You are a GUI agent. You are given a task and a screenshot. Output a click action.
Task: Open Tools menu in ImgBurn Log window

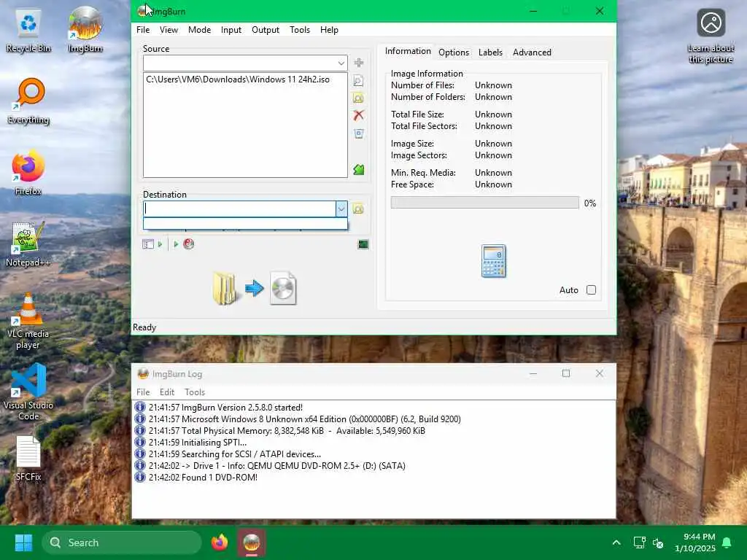194,392
